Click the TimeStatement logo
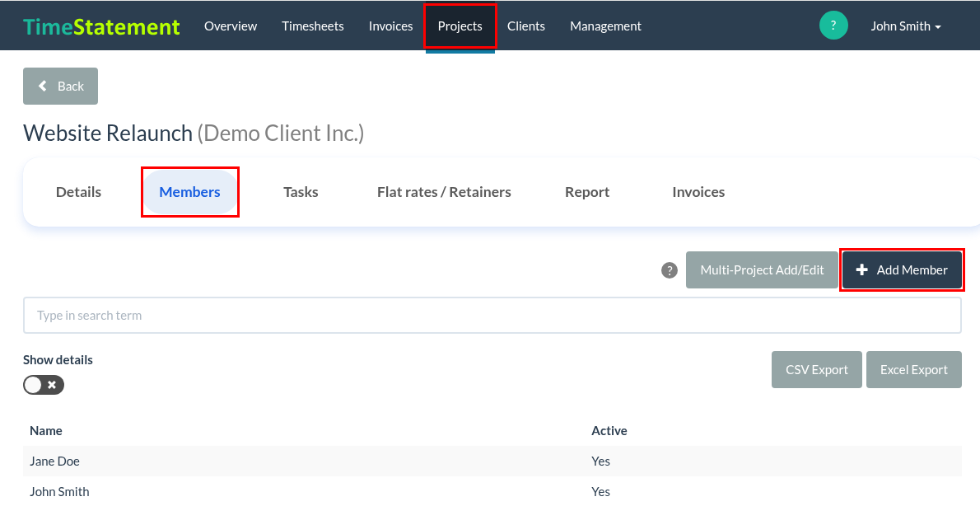Viewport: 980px width, 506px height. [x=101, y=26]
